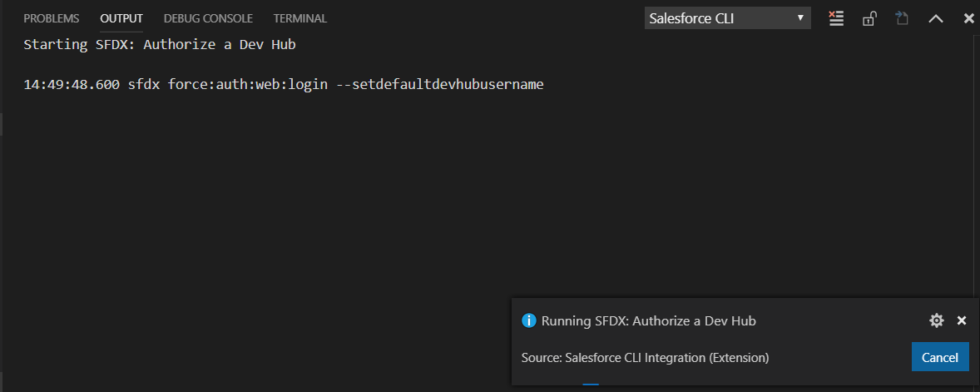Dismiss the Authorize a Dev Hub notification
The width and height of the screenshot is (980, 392).
[962, 320]
